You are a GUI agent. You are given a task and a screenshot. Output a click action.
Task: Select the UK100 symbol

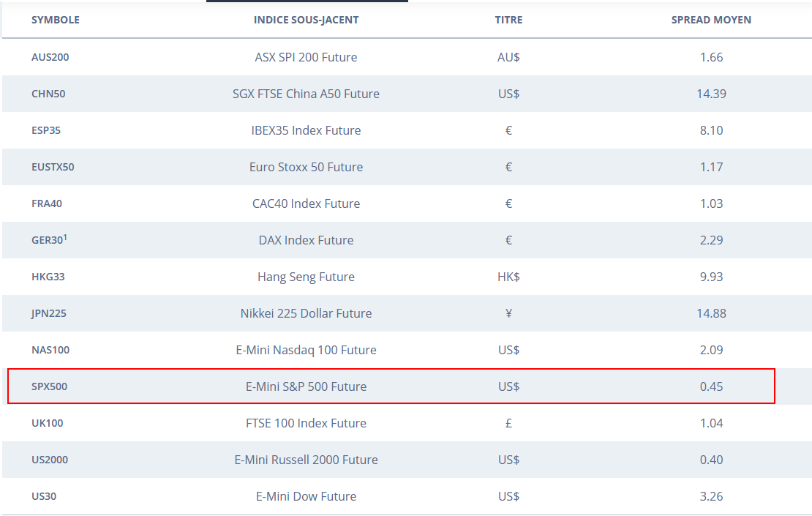point(48,423)
